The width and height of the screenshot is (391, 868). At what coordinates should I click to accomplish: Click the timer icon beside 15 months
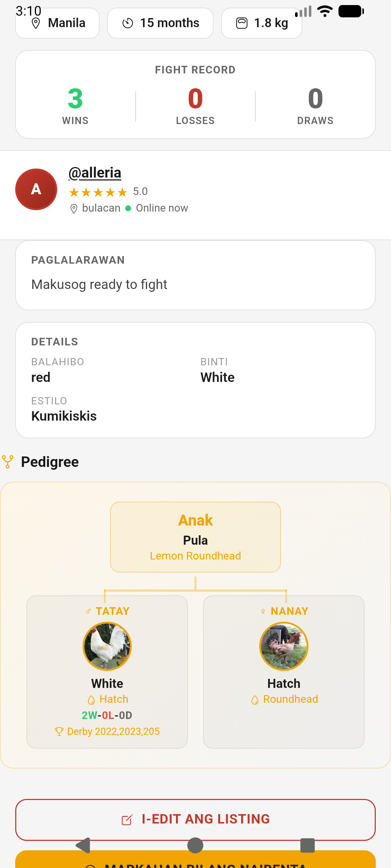point(129,22)
